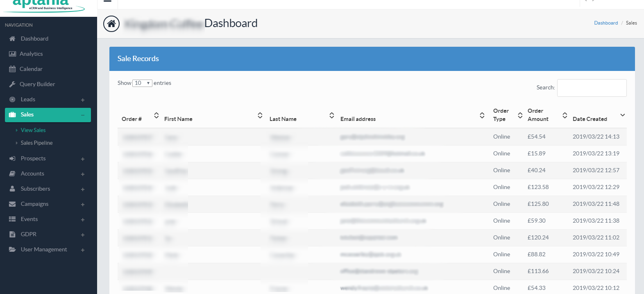The height and width of the screenshot is (294, 644).
Task: Click the Campaigns envelope icon
Action: pyautogui.click(x=12, y=204)
